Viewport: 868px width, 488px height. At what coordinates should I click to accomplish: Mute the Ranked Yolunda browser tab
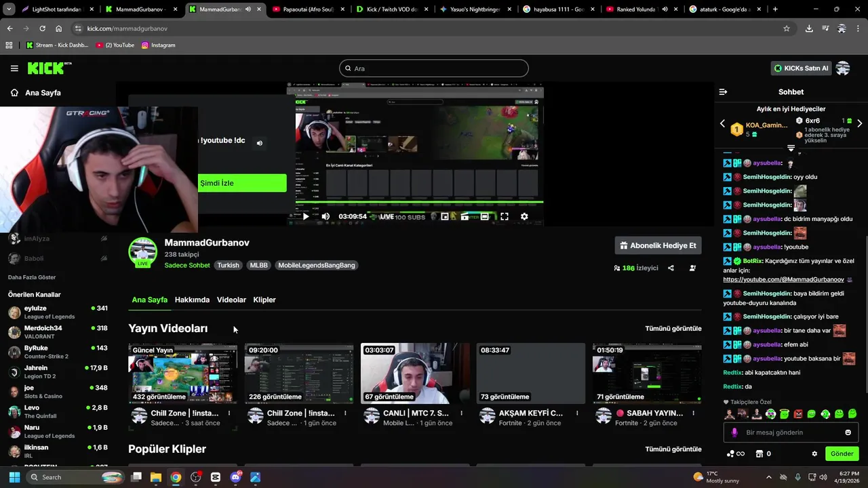[665, 9]
